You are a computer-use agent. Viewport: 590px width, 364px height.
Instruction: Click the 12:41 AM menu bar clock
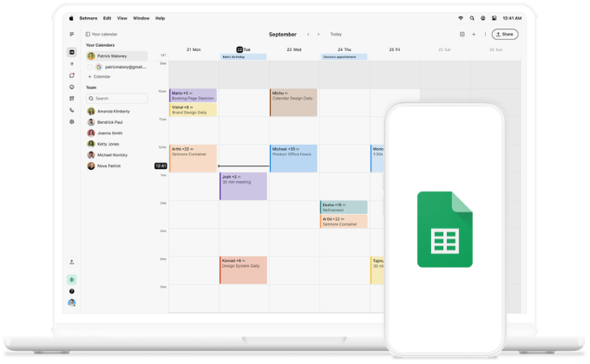pos(512,18)
